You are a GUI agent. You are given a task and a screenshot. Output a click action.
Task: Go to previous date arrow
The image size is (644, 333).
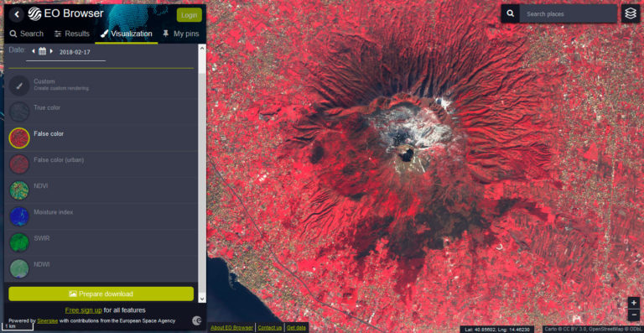click(x=34, y=51)
